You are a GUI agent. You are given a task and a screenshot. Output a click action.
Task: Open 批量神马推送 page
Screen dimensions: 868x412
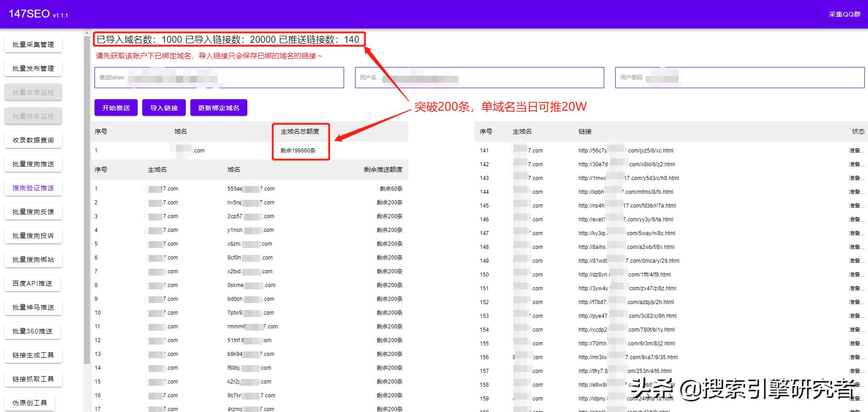tap(33, 307)
